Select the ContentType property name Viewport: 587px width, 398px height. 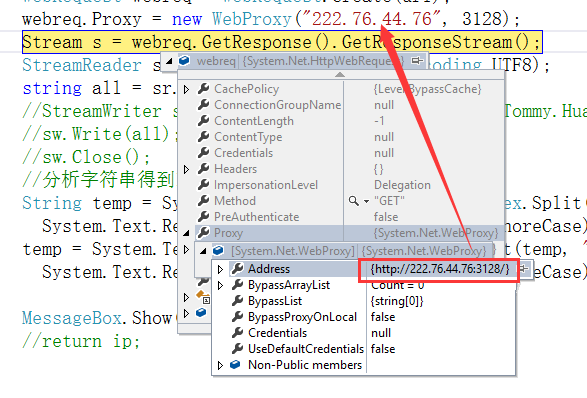click(x=248, y=137)
